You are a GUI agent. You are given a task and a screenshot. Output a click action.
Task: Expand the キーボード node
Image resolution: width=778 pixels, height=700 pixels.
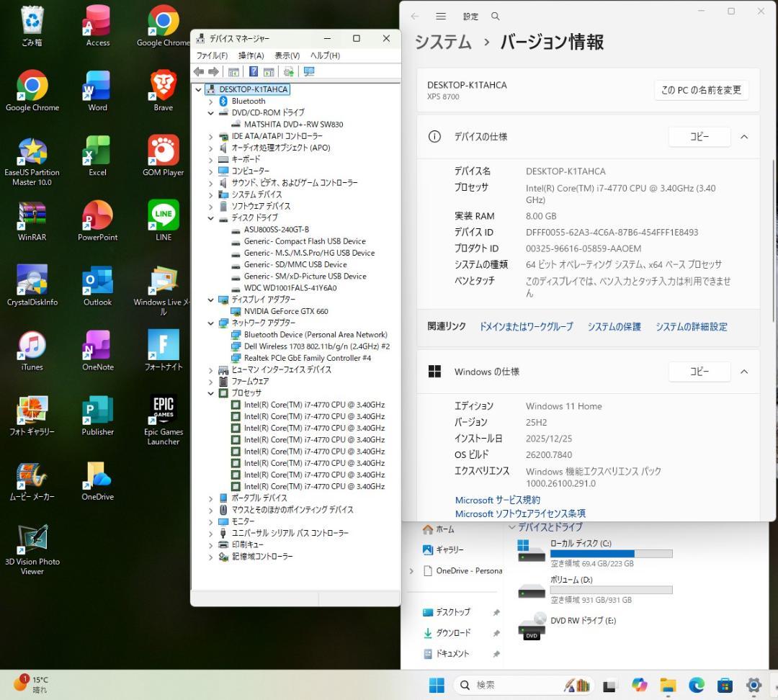pos(210,160)
